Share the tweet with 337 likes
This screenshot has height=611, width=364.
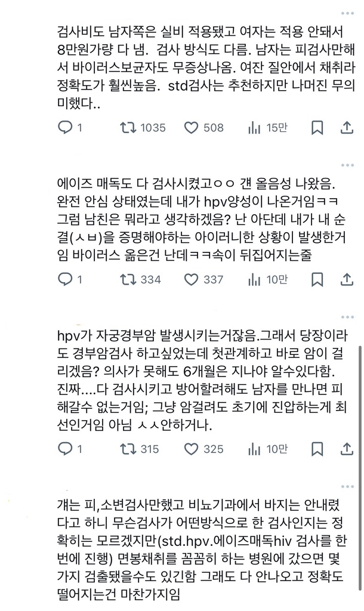[x=347, y=279]
